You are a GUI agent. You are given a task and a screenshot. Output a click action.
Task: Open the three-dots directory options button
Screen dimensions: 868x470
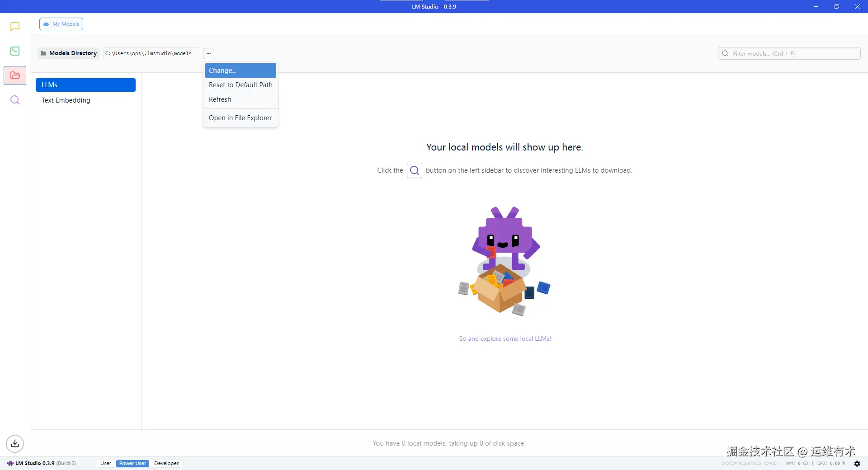(208, 53)
